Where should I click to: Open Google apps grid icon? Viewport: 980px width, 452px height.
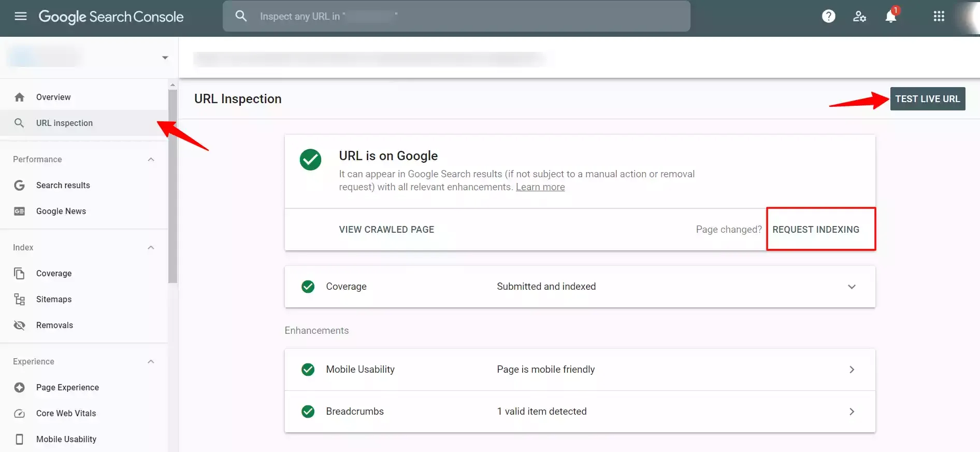(939, 16)
